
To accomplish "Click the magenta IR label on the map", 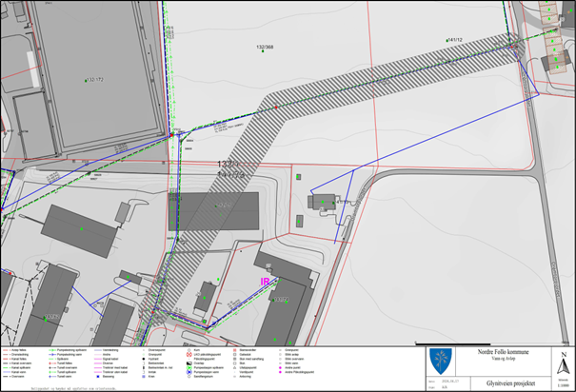I will (266, 282).
